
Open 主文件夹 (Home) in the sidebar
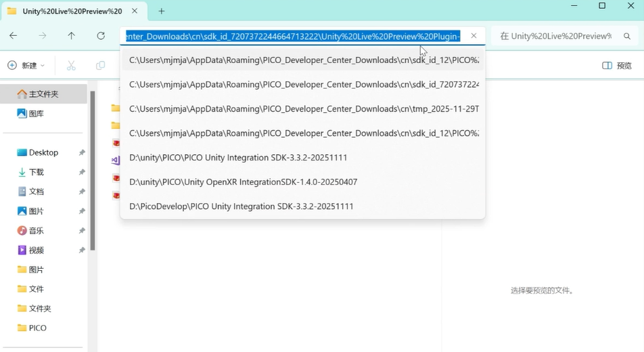(x=43, y=94)
